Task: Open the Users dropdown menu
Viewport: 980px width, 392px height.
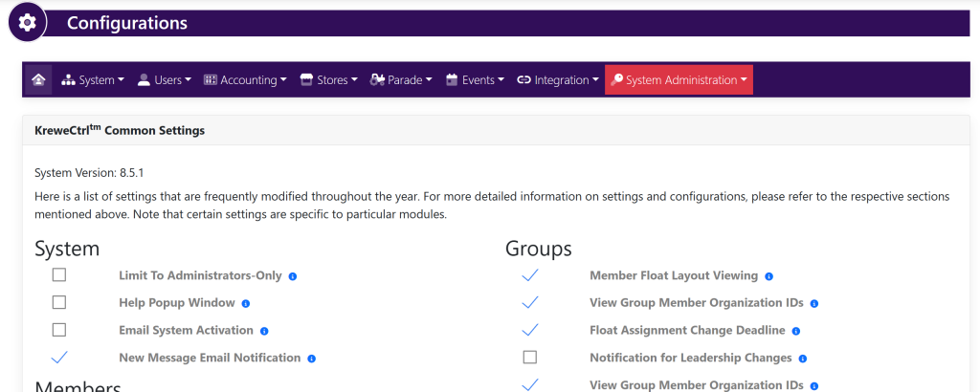Action: 164,80
